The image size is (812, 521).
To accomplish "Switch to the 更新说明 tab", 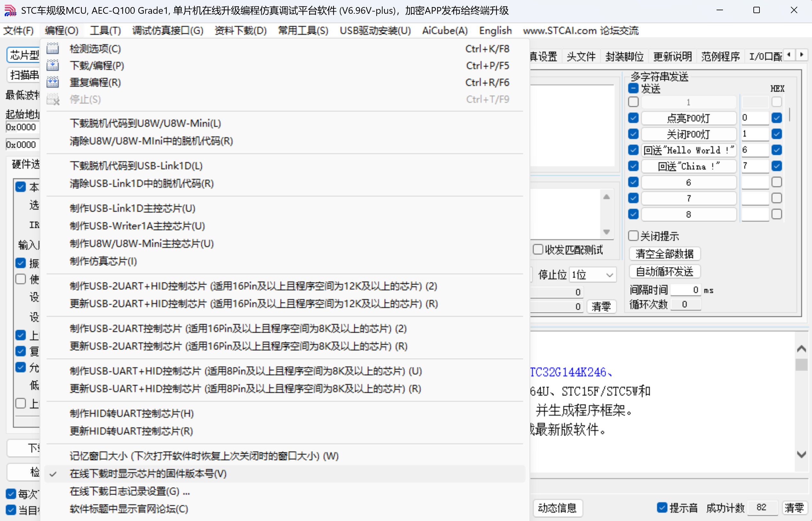I will (x=672, y=56).
